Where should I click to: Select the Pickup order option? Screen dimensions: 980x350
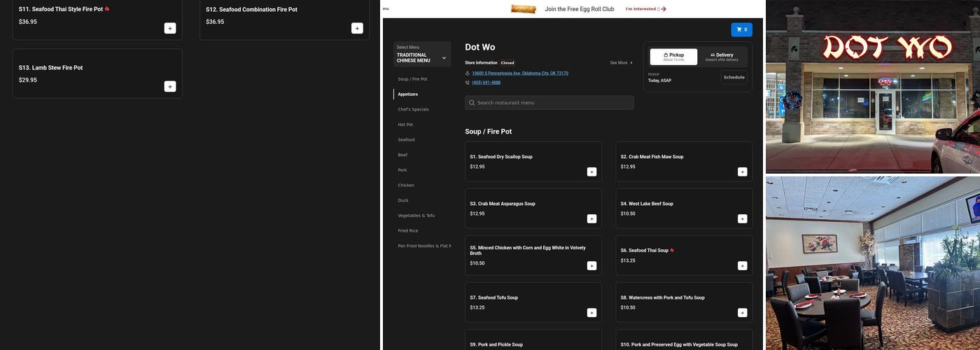tap(673, 57)
